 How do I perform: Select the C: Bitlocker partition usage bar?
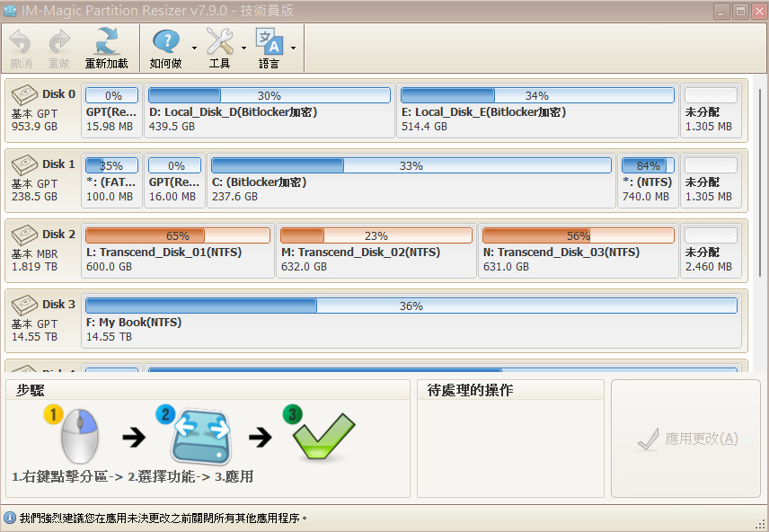pos(411,165)
